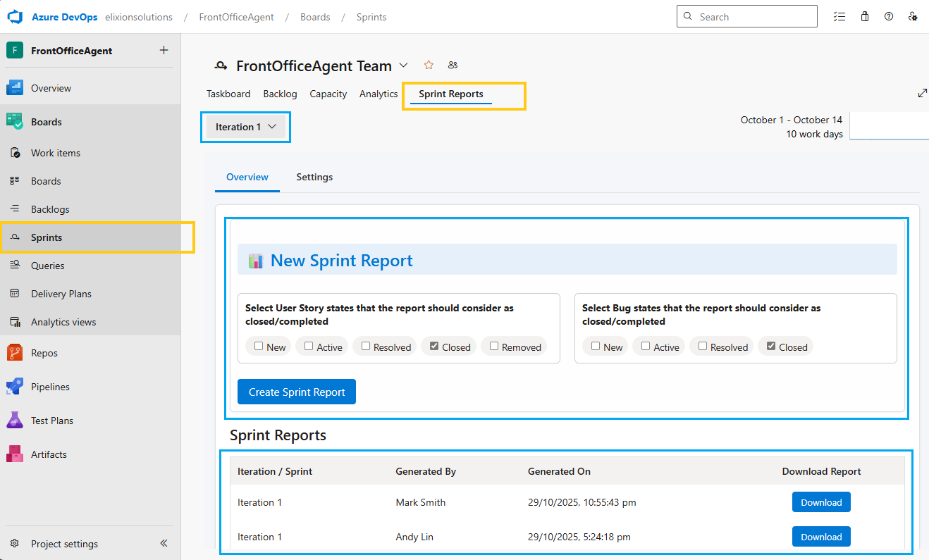Screen dimensions: 929x560
Task: Click the Create Sprint Report button
Action: click(297, 392)
